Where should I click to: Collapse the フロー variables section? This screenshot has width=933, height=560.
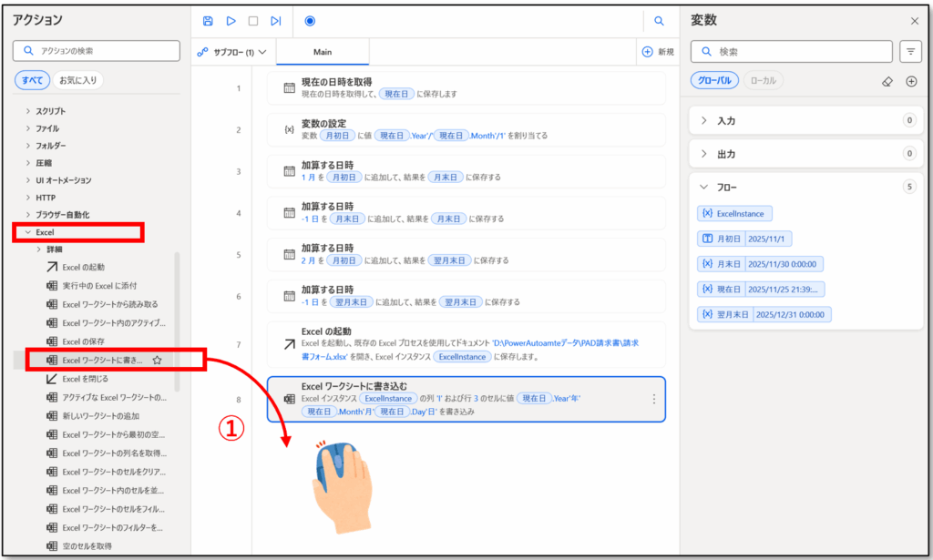click(x=703, y=187)
